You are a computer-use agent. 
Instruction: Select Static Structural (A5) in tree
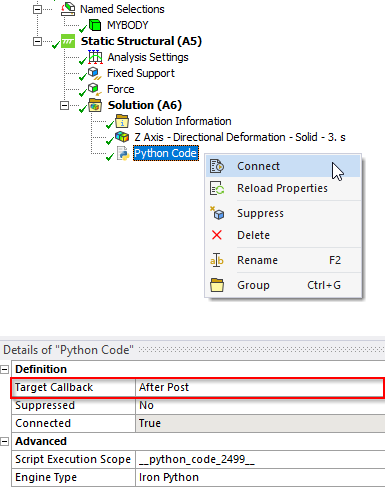pos(141,41)
